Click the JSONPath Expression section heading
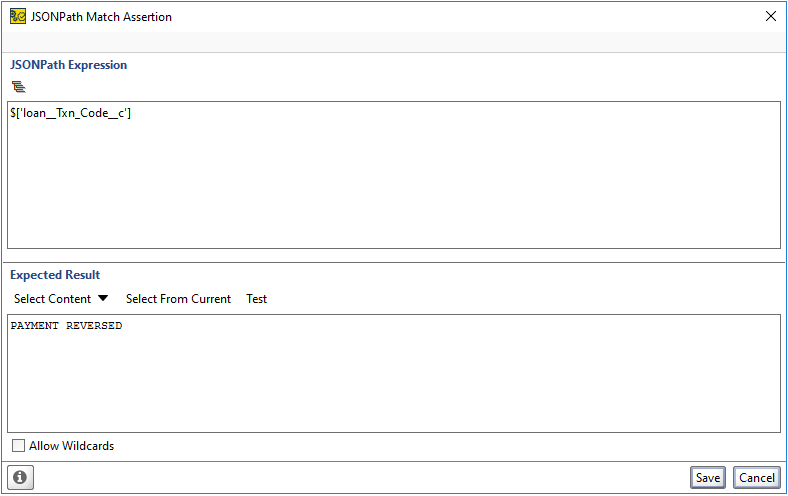The width and height of the screenshot is (788, 496). [x=69, y=65]
